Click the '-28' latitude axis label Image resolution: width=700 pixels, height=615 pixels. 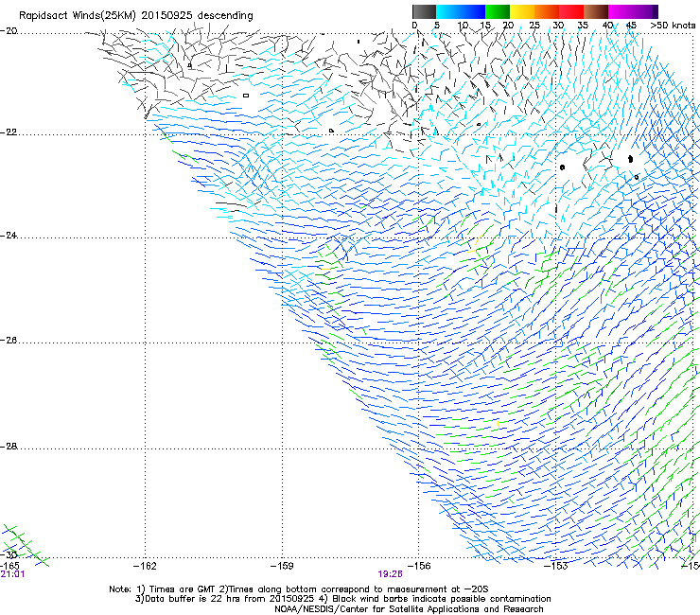click(x=9, y=447)
